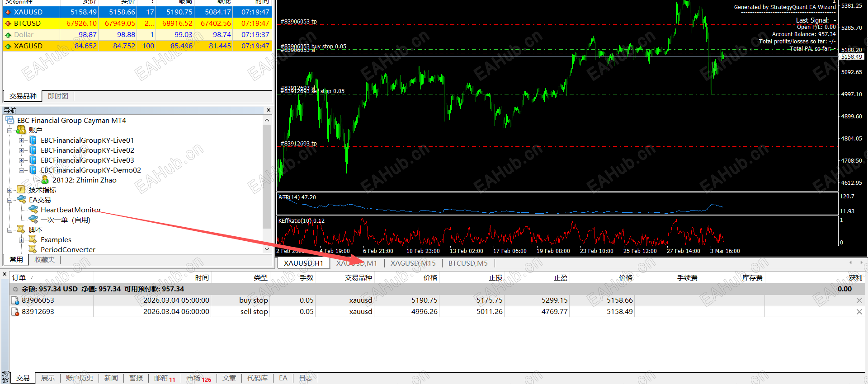Click the red down-arrow icon beside BTCUSD
Screen dimensions: 868x384
pos(8,23)
